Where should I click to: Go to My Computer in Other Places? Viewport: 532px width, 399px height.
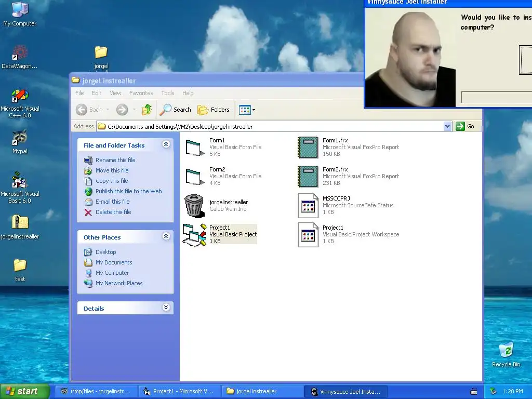click(107, 273)
